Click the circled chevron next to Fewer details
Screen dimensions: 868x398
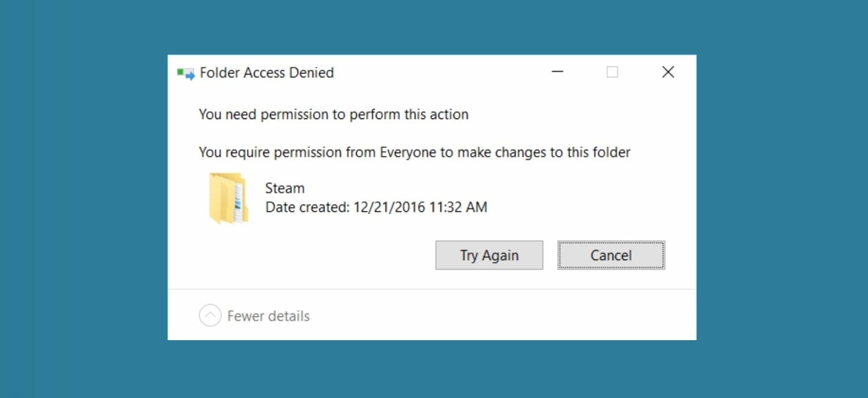click(x=210, y=315)
